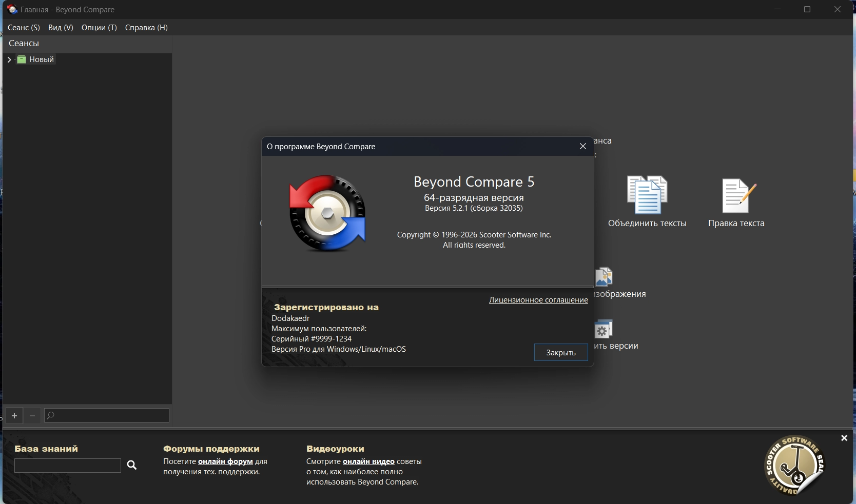The width and height of the screenshot is (856, 504).
Task: Add a new session with plus button
Action: pyautogui.click(x=14, y=415)
